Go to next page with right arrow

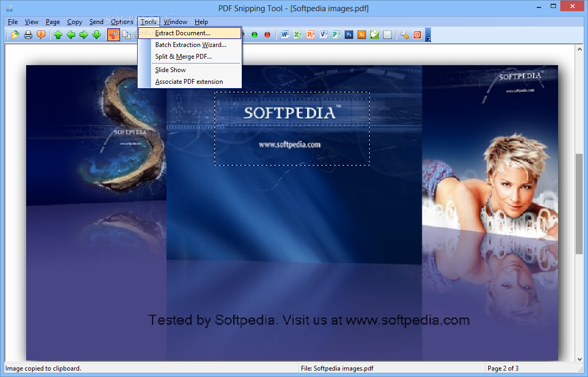click(x=84, y=35)
